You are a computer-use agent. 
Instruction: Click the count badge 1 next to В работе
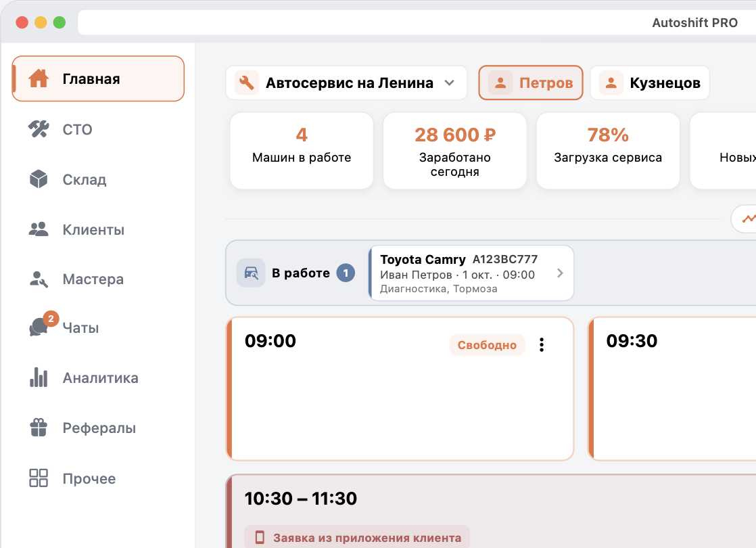tap(346, 273)
